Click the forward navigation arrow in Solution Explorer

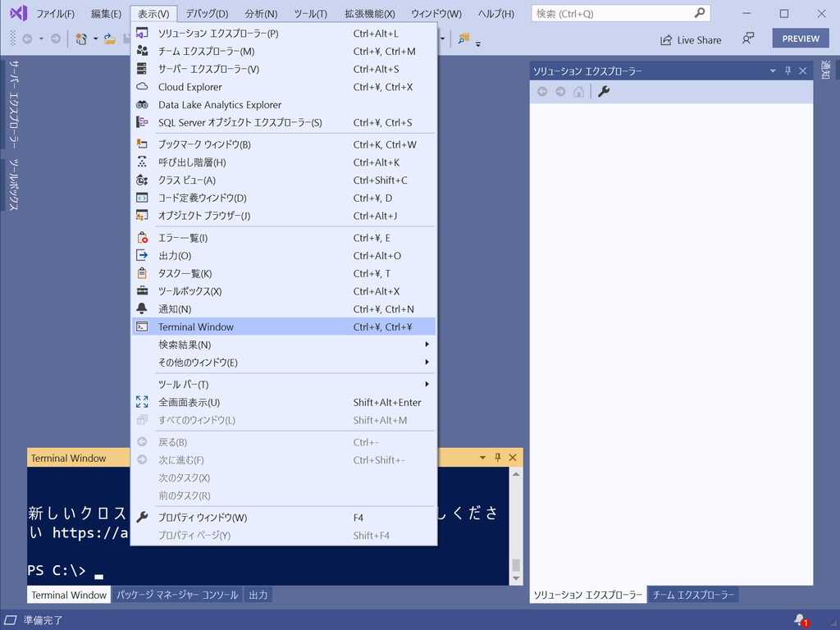(x=560, y=91)
